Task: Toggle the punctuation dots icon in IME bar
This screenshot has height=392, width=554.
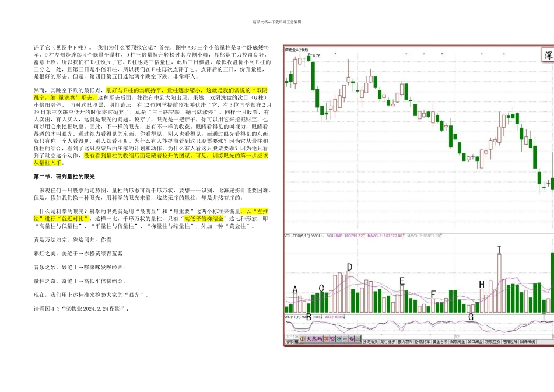Action: (345, 339)
